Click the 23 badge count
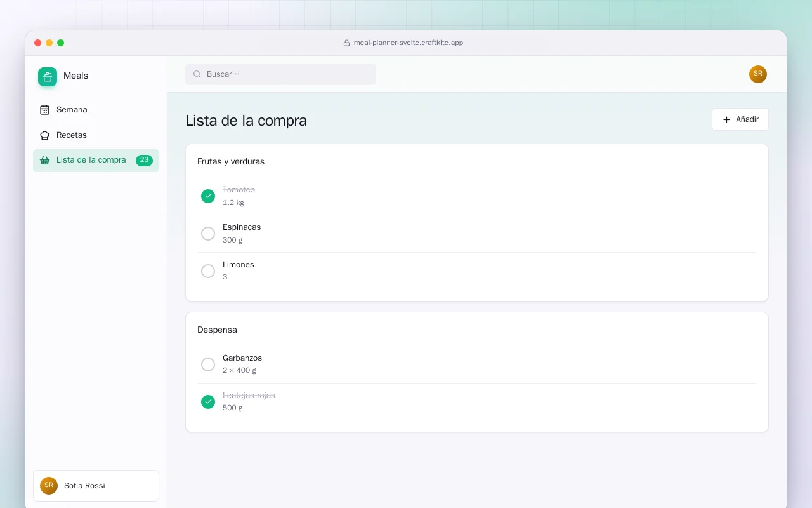Image resolution: width=812 pixels, height=508 pixels. (144, 161)
